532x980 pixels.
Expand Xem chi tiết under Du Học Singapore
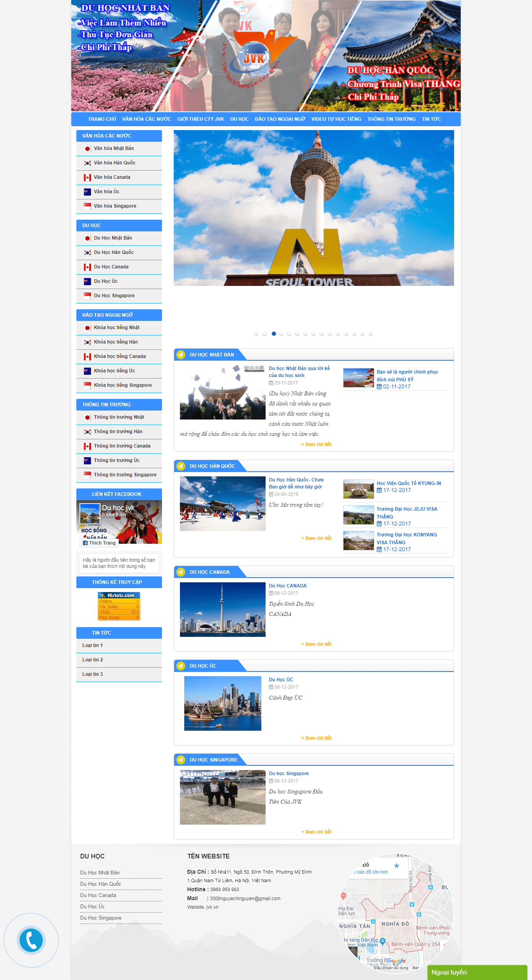[x=316, y=832]
